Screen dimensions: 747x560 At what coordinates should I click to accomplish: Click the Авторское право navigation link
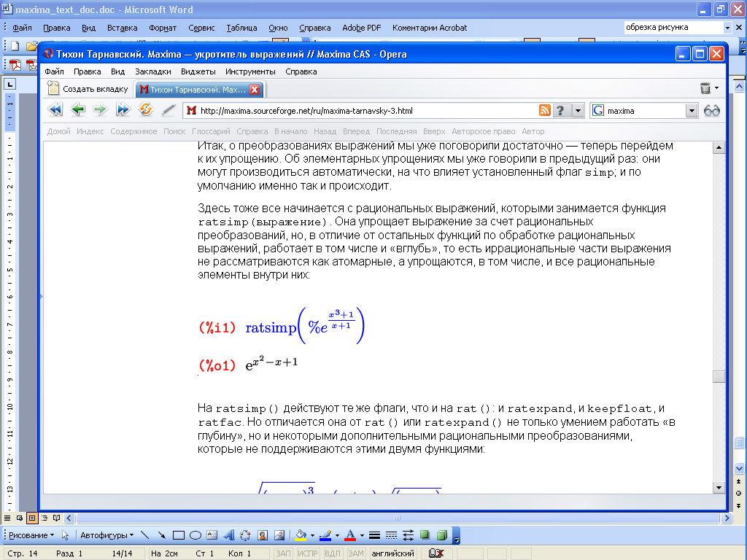point(484,131)
